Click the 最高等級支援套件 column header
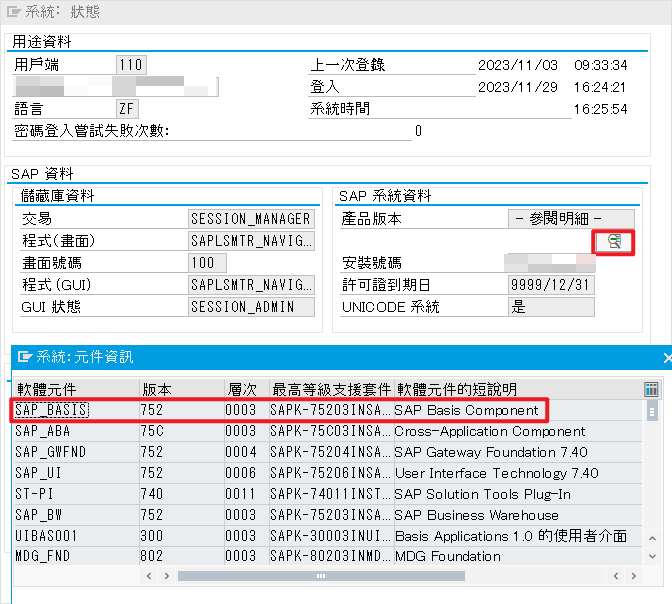The width and height of the screenshot is (672, 604). pyautogui.click(x=331, y=389)
